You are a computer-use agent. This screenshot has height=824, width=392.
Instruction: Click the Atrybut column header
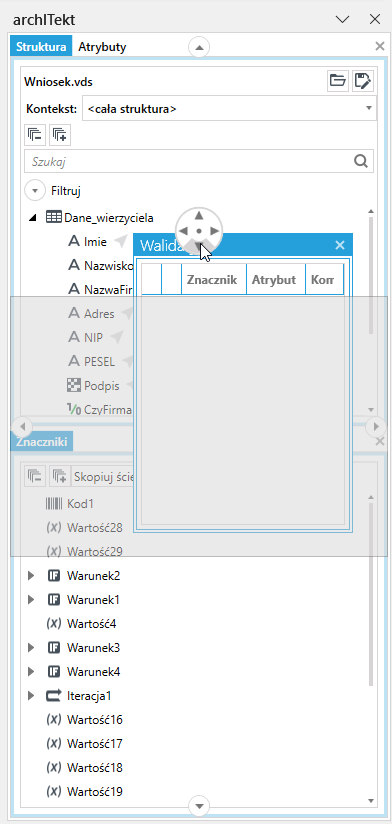(276, 280)
